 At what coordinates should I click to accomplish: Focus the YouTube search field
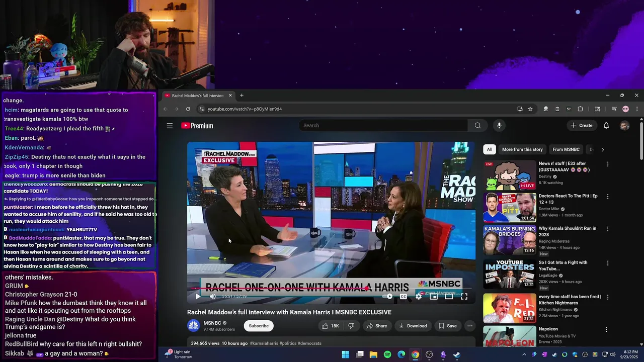(x=383, y=125)
